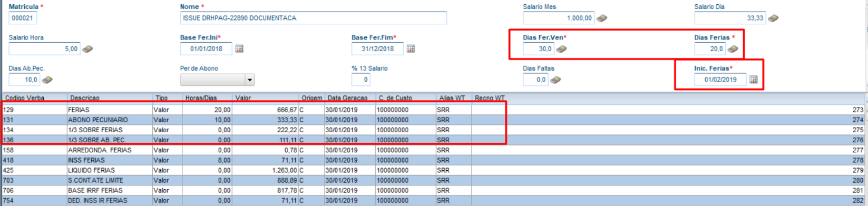Click calculator icon next to Dias Faltas
Image resolution: width=868 pixels, height=206 pixels.
pos(555,80)
